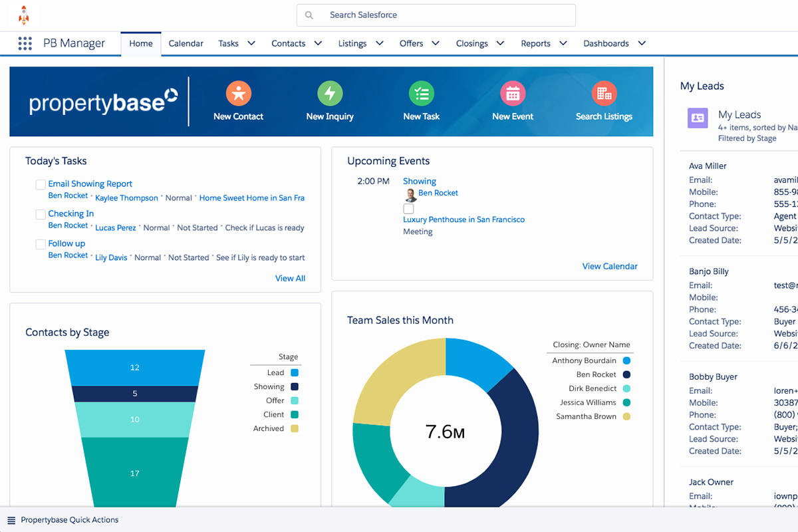Viewport: 798px width, 532px height.
Task: Switch to the Calendar tab
Action: pyautogui.click(x=186, y=44)
